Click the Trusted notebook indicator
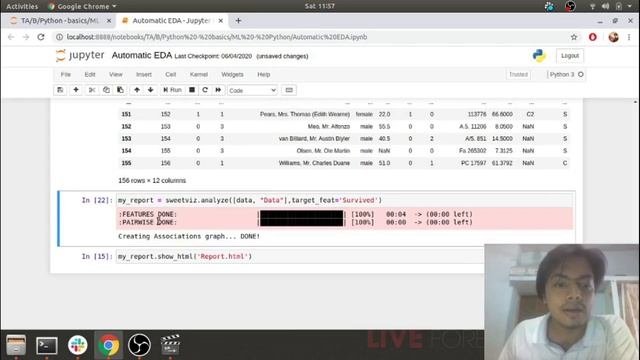 (x=518, y=74)
